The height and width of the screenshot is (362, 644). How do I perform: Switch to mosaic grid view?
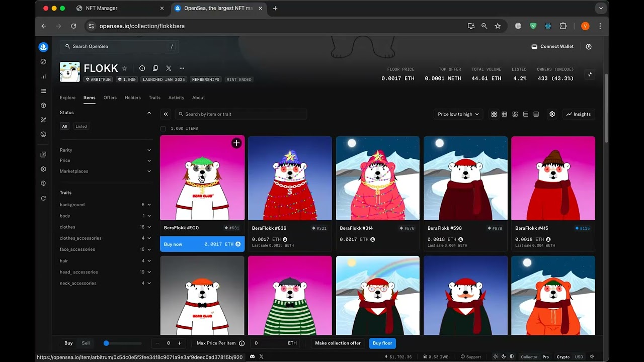[x=515, y=114]
